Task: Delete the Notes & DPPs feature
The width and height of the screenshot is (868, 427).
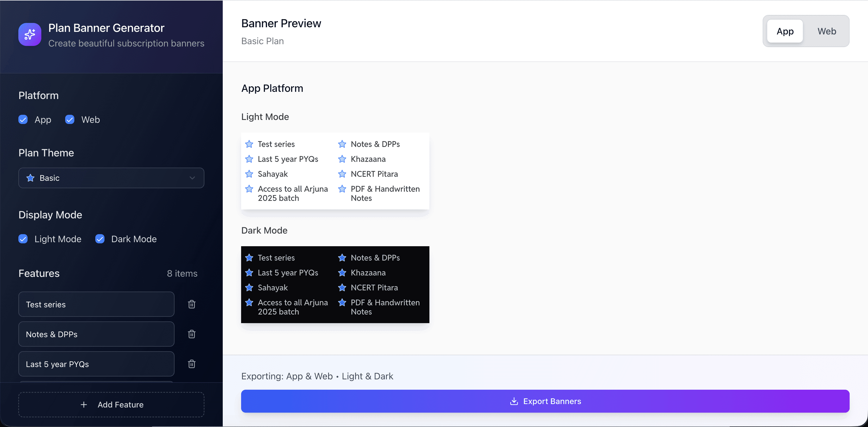Action: coord(191,334)
